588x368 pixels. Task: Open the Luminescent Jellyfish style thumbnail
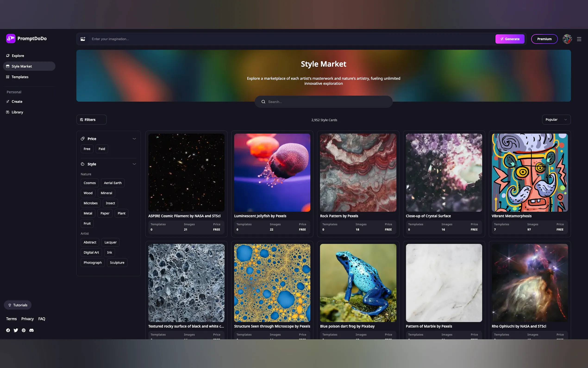[x=272, y=172]
